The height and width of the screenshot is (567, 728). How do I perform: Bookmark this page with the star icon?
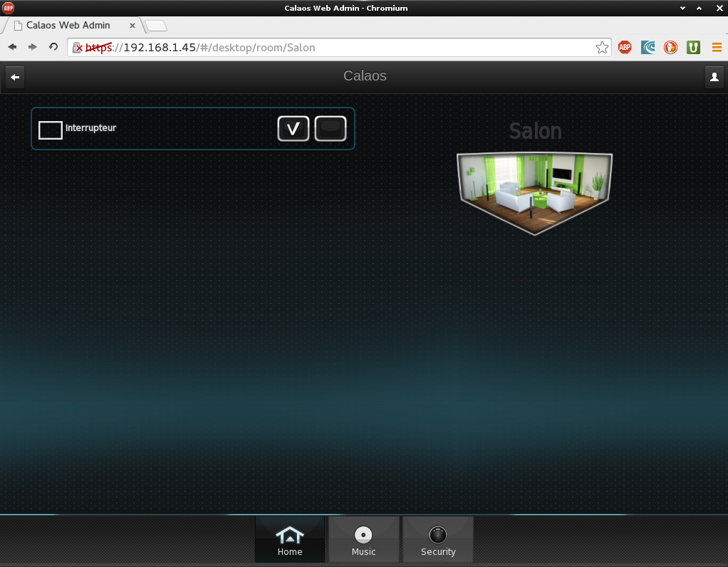point(602,47)
